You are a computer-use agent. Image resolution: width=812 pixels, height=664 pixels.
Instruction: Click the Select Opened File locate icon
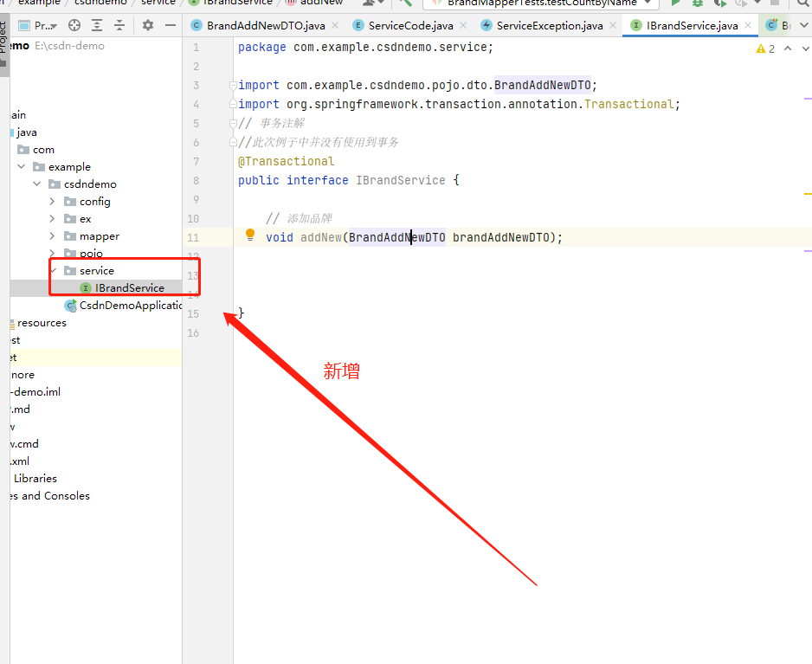(x=74, y=25)
